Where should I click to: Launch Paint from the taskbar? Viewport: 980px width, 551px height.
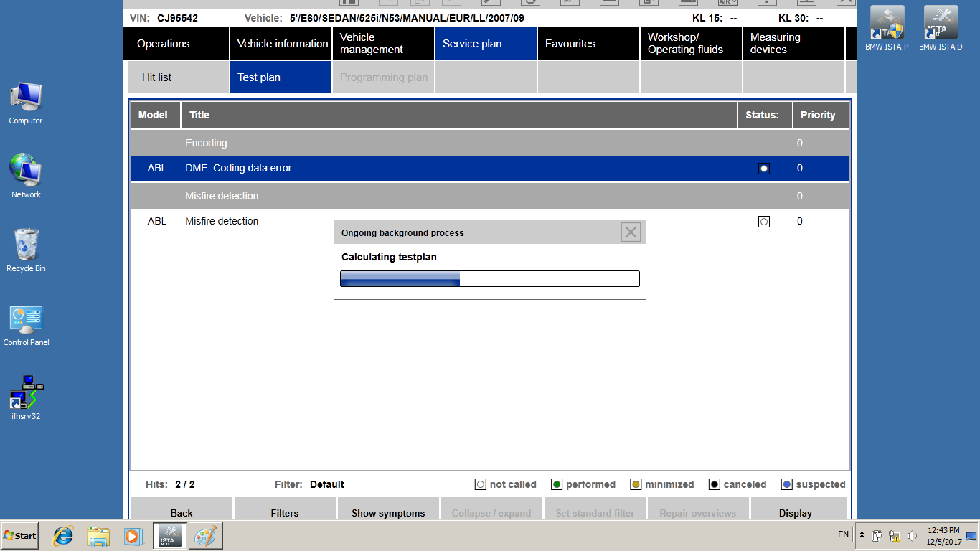coord(205,535)
